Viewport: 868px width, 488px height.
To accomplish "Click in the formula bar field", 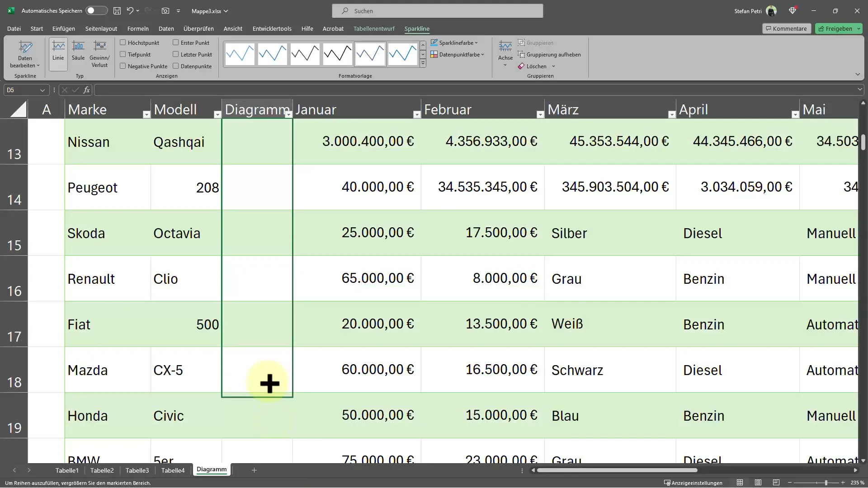I will (x=475, y=90).
